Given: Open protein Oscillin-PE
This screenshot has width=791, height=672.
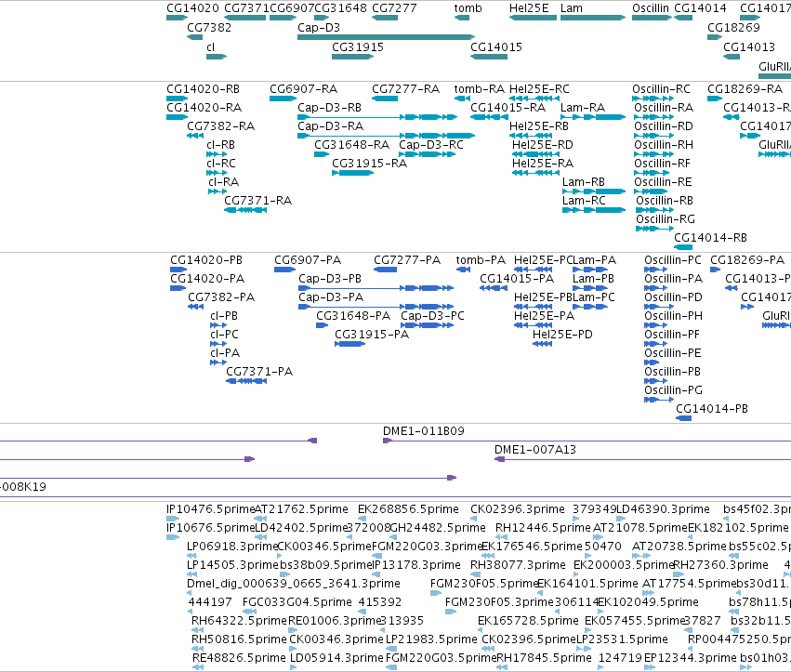Looking at the screenshot, I should pyautogui.click(x=672, y=353).
